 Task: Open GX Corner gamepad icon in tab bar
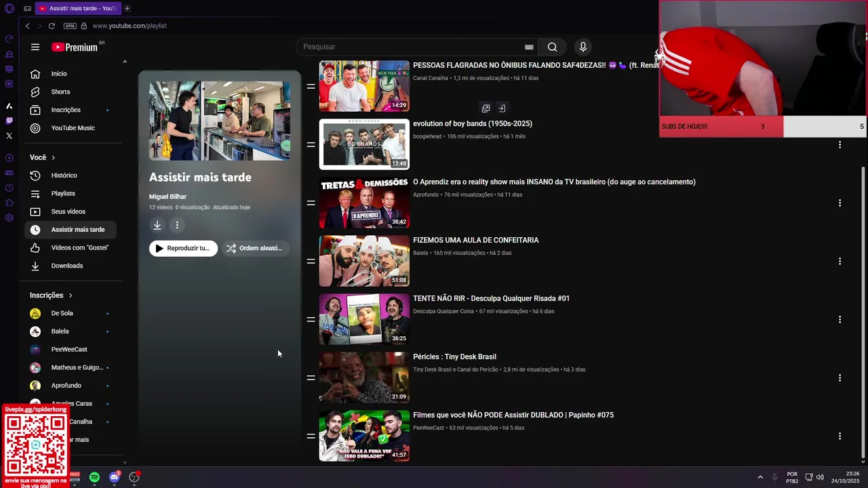[x=27, y=9]
